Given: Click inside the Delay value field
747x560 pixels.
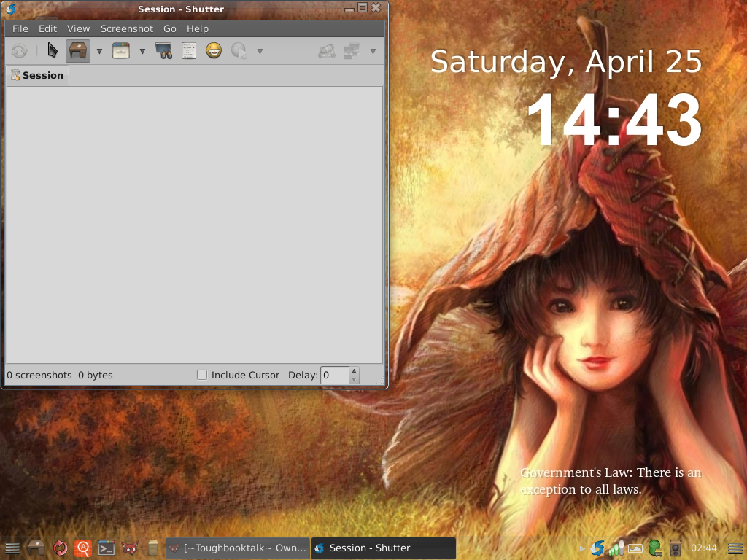Looking at the screenshot, I should (x=335, y=375).
